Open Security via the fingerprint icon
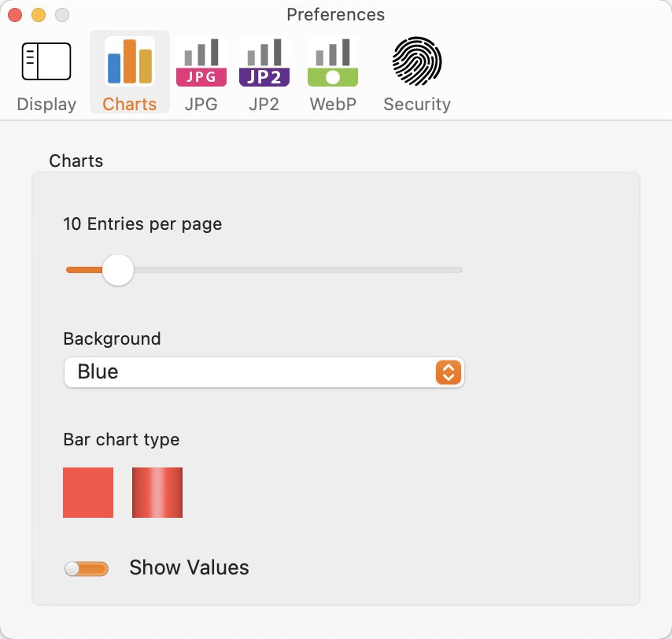Viewport: 672px width, 639px height. (416, 61)
